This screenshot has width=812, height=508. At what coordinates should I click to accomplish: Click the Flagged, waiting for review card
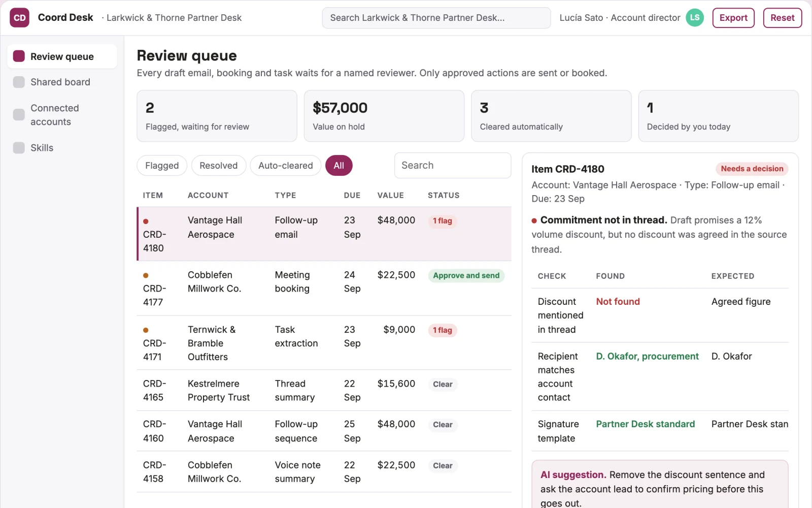click(217, 116)
